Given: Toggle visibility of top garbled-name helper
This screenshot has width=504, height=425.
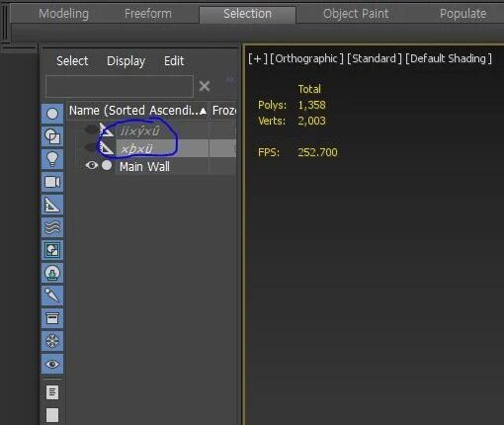Looking at the screenshot, I should click(x=91, y=129).
